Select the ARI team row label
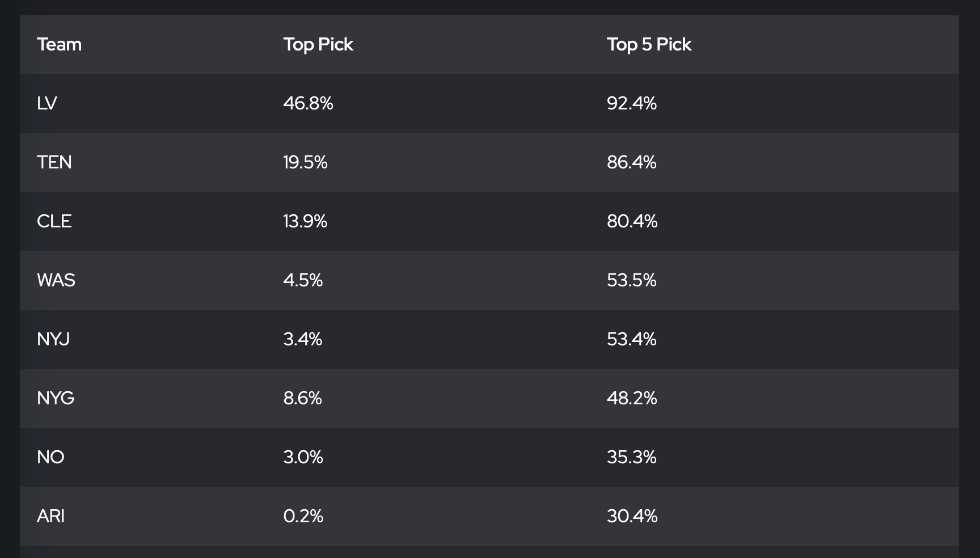Image resolution: width=980 pixels, height=558 pixels. point(50,517)
